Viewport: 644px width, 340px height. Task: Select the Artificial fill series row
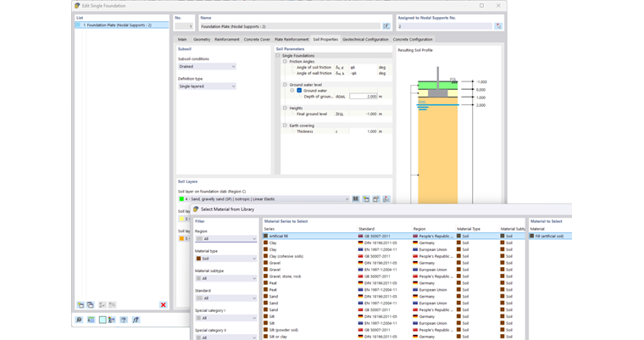393,237
